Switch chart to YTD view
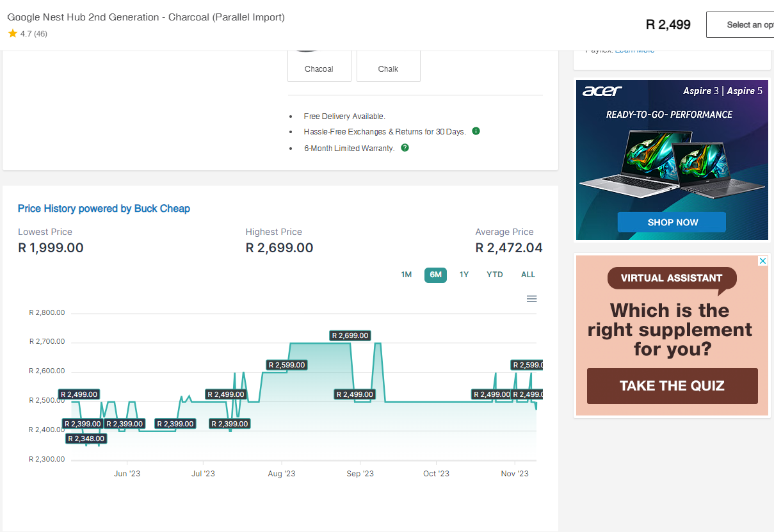This screenshot has width=774, height=532. (495, 275)
